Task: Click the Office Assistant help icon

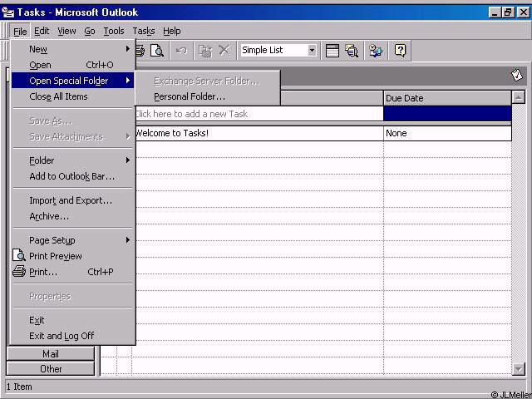Action: 401,51
